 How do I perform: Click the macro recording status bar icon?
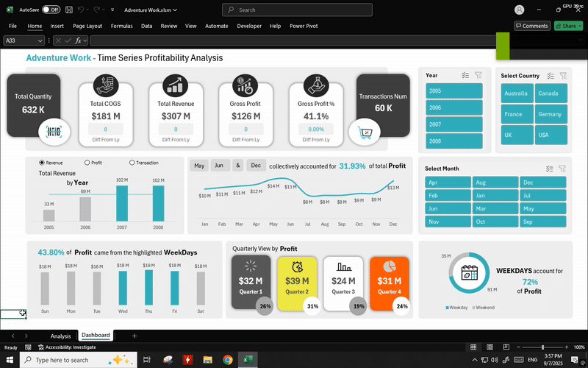(28, 347)
